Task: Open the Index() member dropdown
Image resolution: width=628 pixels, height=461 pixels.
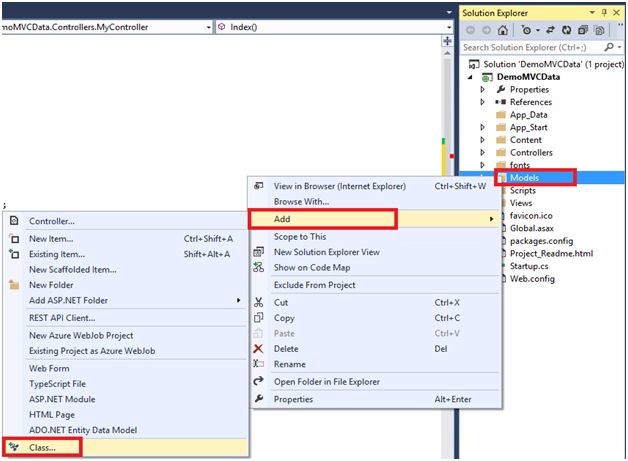Action: pos(449,27)
